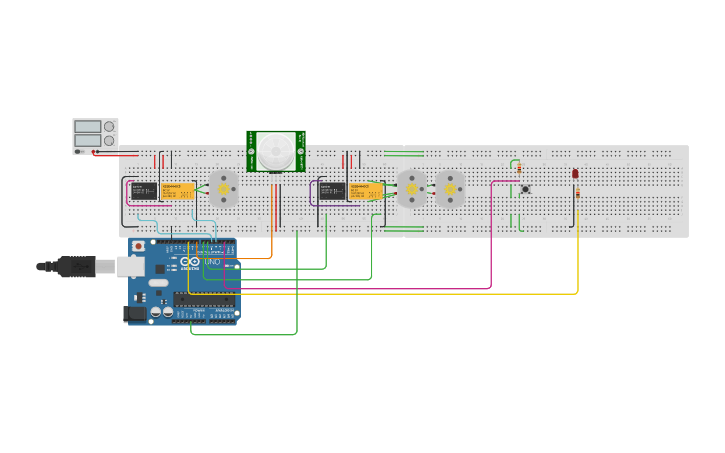
Task: Click the ATmega chip on the Arduino
Action: click(204, 300)
